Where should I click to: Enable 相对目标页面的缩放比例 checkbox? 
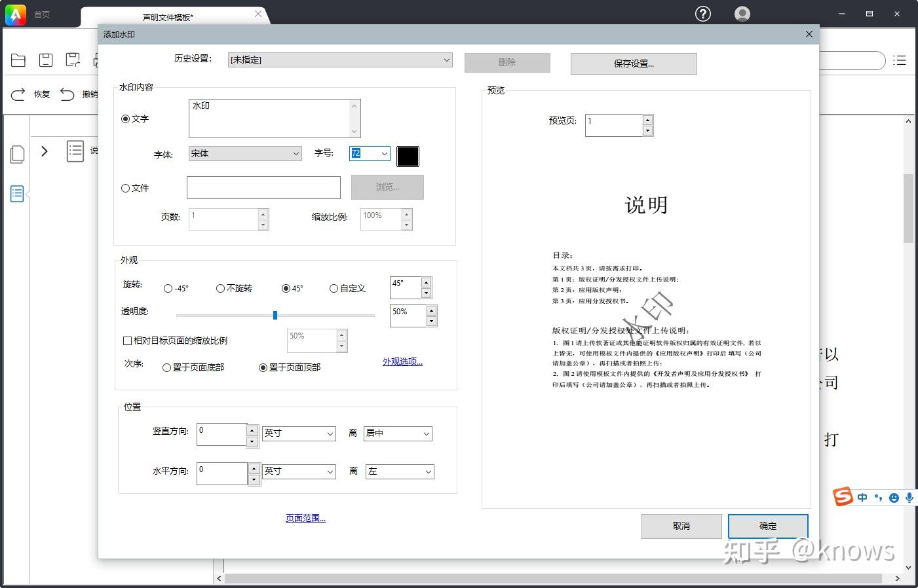click(128, 340)
